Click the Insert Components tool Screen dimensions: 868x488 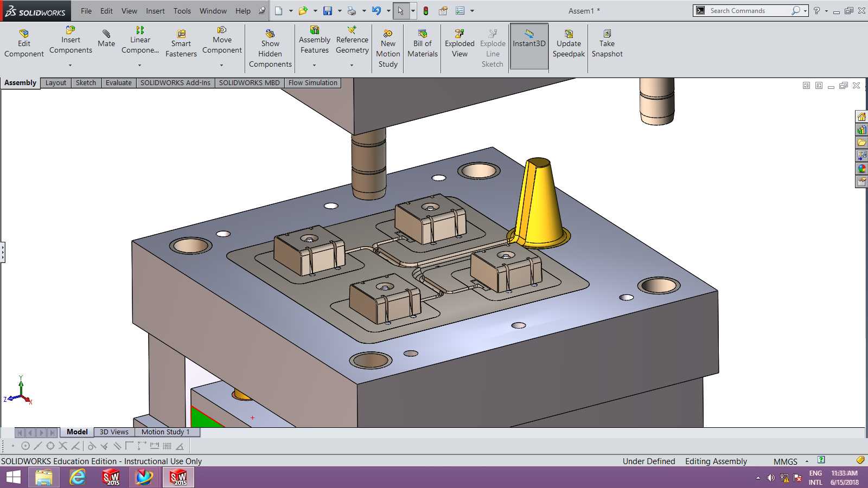click(71, 40)
